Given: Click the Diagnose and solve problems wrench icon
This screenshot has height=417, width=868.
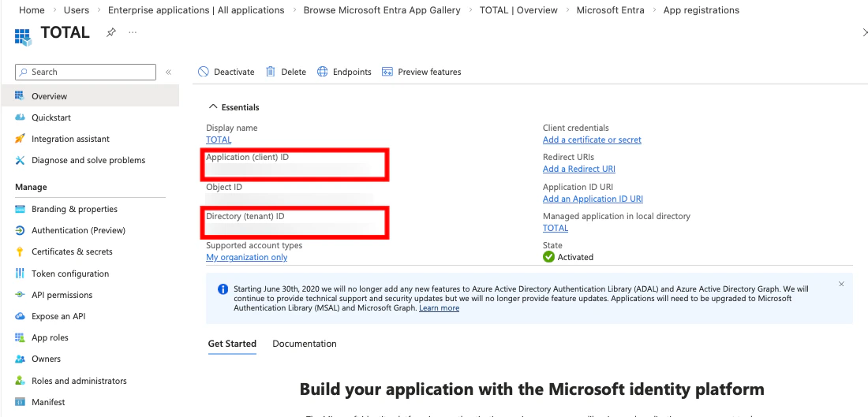Looking at the screenshot, I should (20, 160).
